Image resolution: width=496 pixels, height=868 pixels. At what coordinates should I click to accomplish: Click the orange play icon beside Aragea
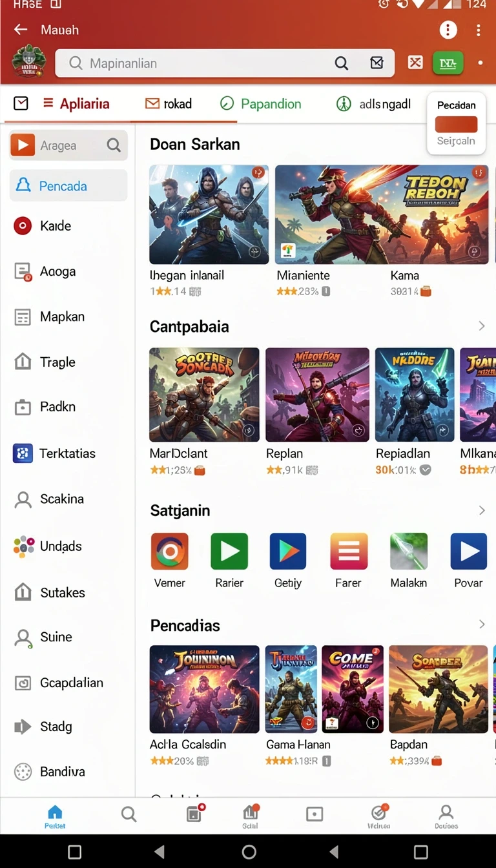23,145
